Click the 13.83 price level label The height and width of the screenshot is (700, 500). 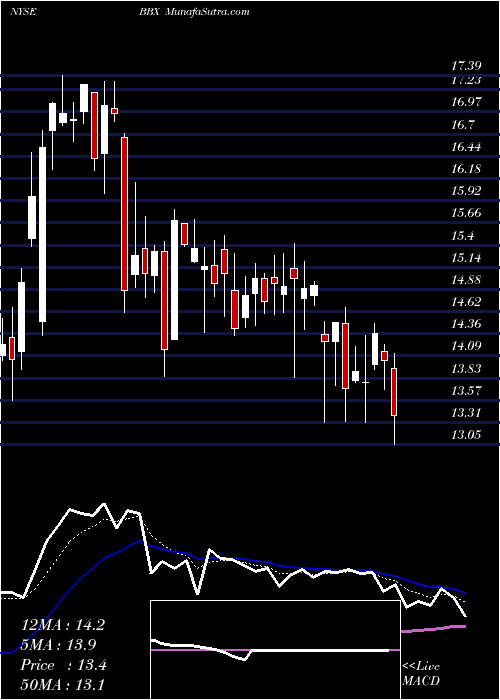(x=466, y=369)
